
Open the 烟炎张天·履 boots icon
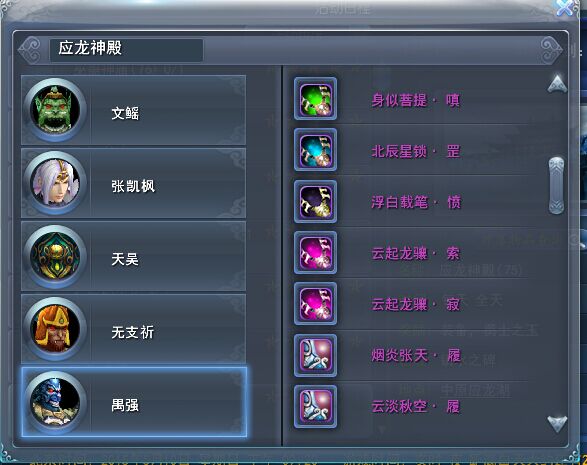(315, 355)
